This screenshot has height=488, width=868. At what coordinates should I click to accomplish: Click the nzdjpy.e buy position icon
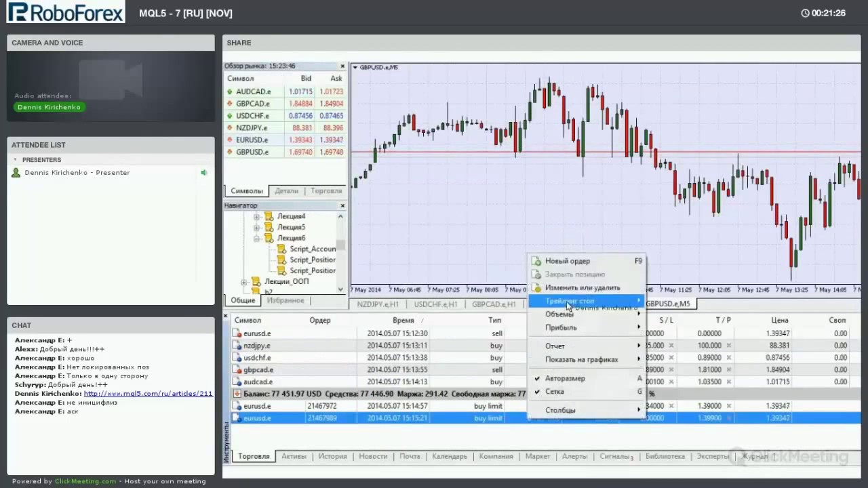click(x=237, y=346)
